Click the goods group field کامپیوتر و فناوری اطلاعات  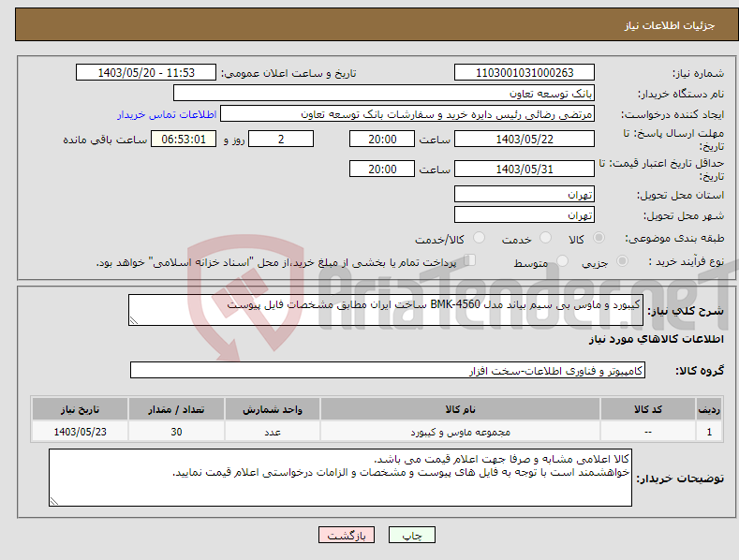388,371
